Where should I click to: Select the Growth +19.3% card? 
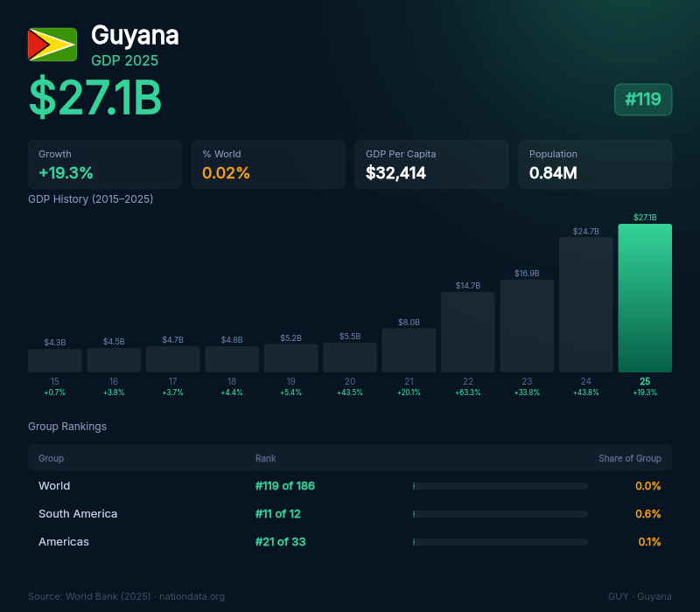[x=104, y=164]
